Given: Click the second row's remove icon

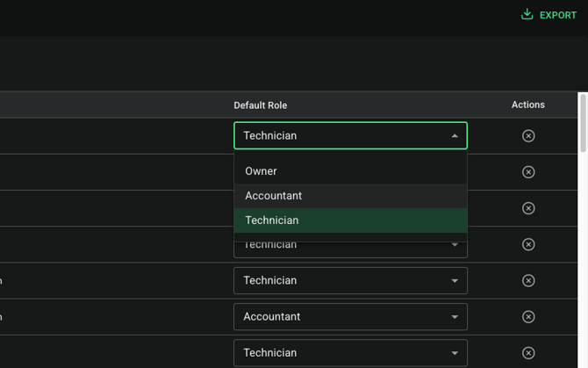Looking at the screenshot, I should tap(528, 172).
